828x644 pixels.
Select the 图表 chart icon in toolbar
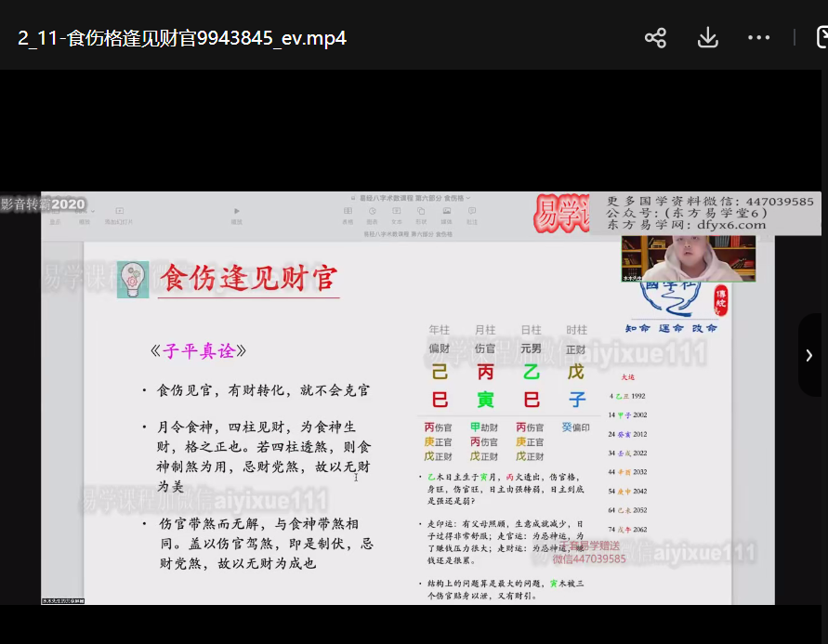click(372, 214)
